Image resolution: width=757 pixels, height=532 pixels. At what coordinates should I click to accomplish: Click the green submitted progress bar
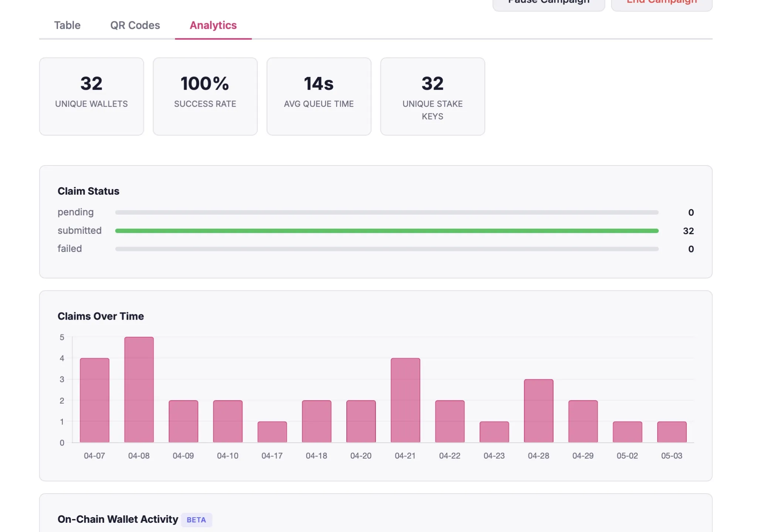point(387,231)
